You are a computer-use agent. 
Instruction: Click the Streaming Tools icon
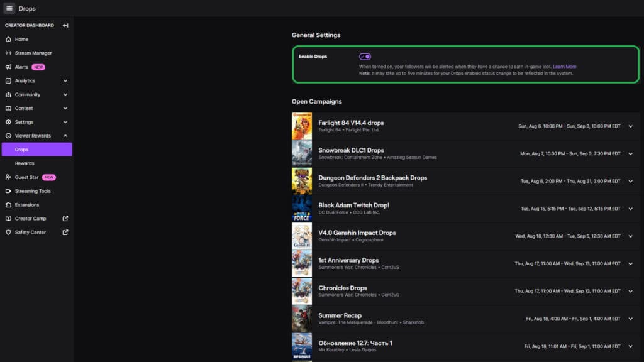[x=8, y=190]
